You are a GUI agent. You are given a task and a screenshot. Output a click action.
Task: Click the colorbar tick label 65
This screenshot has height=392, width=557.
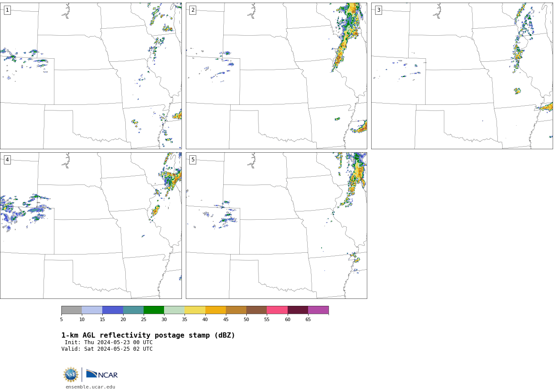(308, 320)
